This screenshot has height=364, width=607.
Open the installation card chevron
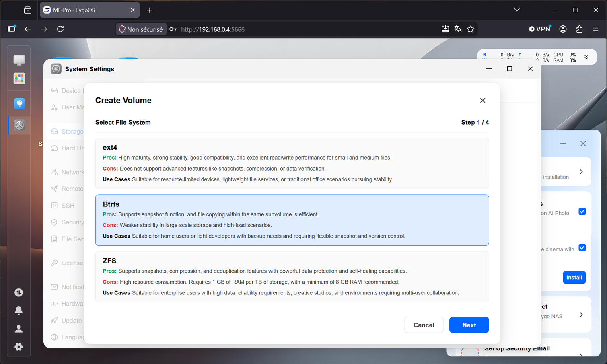[581, 172]
